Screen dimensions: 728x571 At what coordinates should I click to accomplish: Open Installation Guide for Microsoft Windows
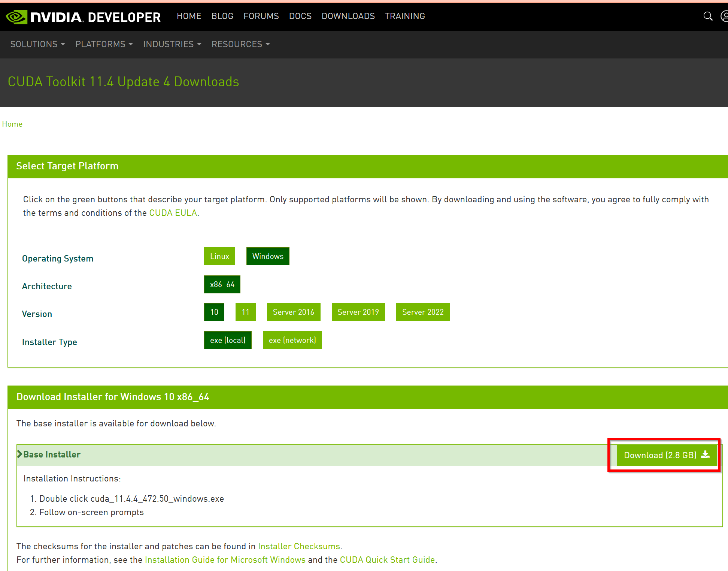pyautogui.click(x=225, y=560)
